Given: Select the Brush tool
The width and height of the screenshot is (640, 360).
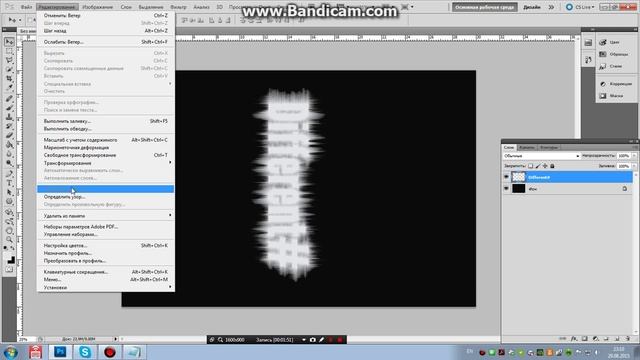Looking at the screenshot, I should point(9,108).
